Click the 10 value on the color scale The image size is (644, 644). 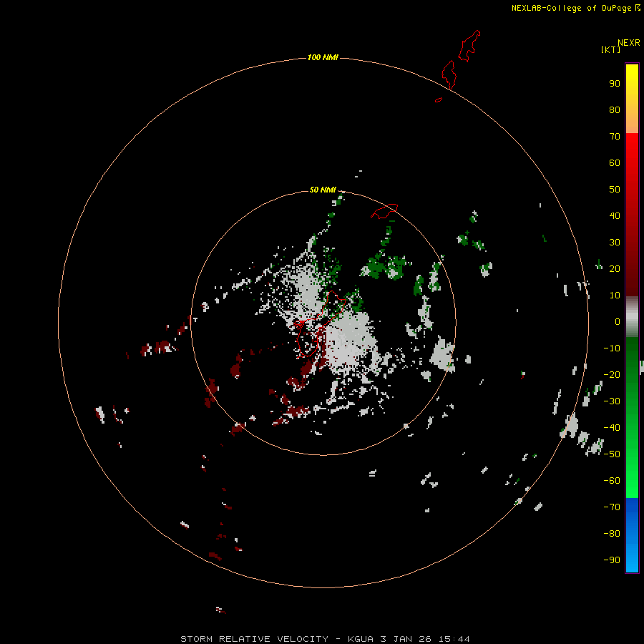coord(615,296)
